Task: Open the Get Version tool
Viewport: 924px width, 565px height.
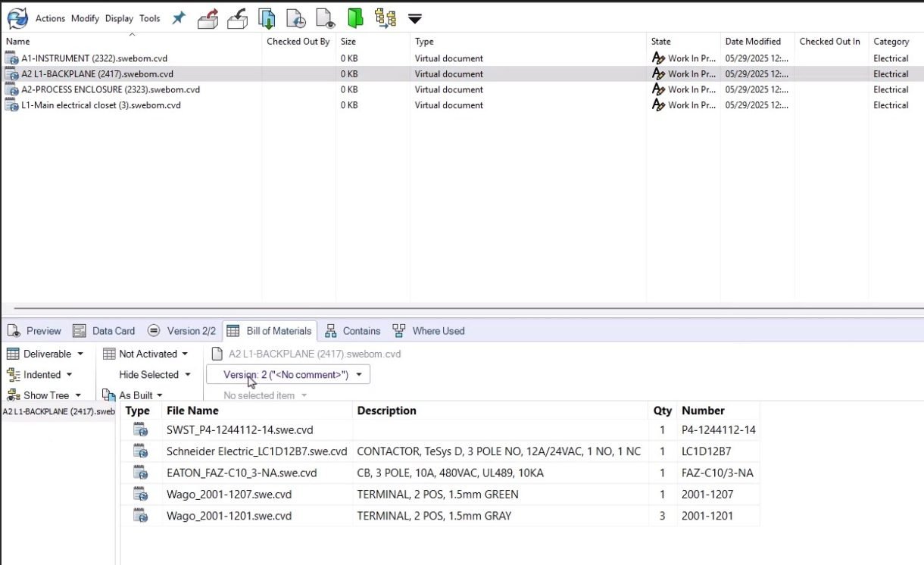Action: point(295,18)
